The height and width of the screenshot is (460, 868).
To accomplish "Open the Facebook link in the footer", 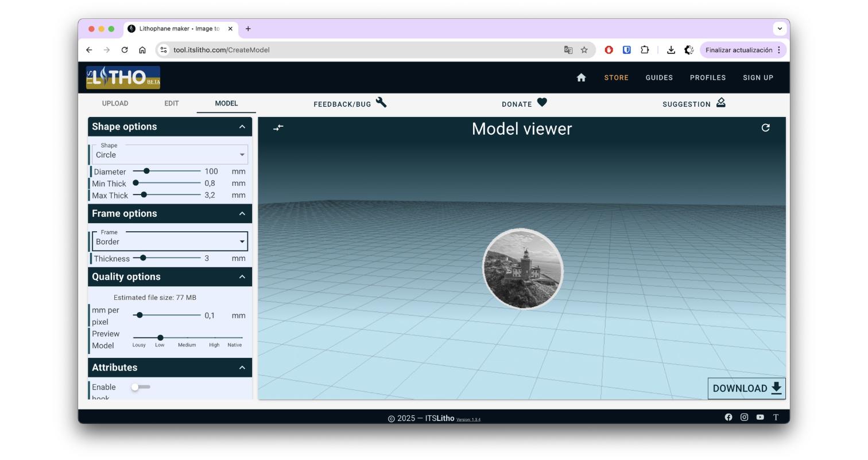I will (x=728, y=417).
